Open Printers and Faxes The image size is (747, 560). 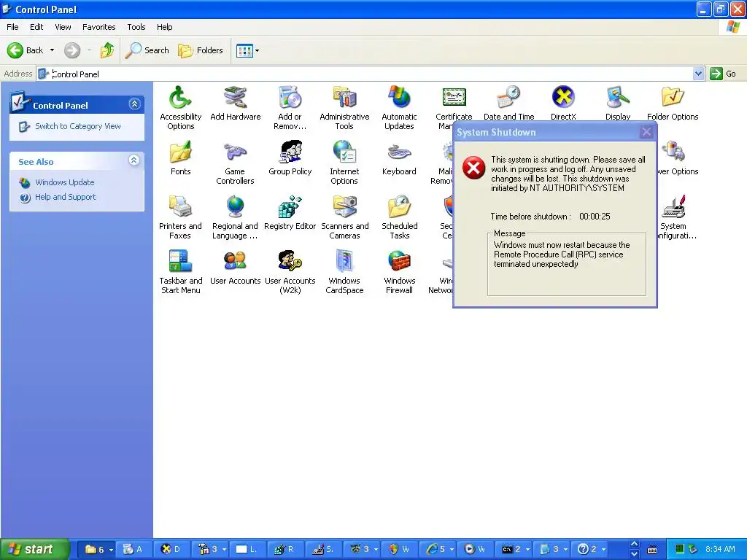click(x=181, y=217)
